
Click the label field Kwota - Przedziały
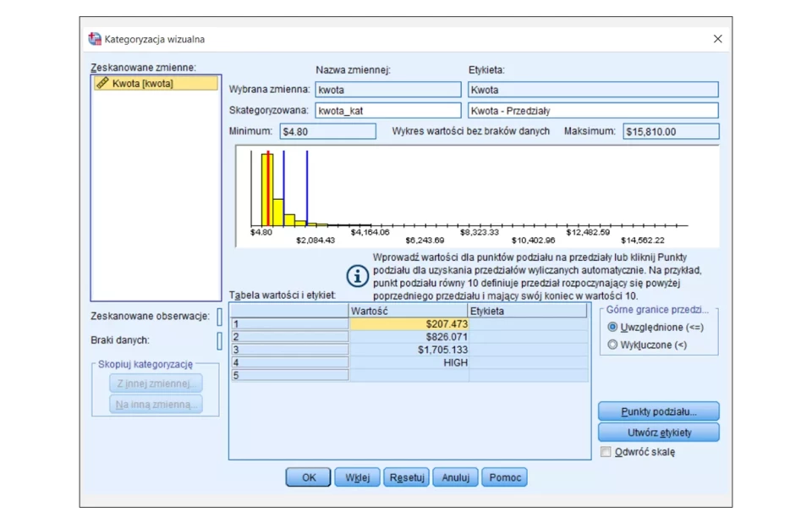click(592, 111)
